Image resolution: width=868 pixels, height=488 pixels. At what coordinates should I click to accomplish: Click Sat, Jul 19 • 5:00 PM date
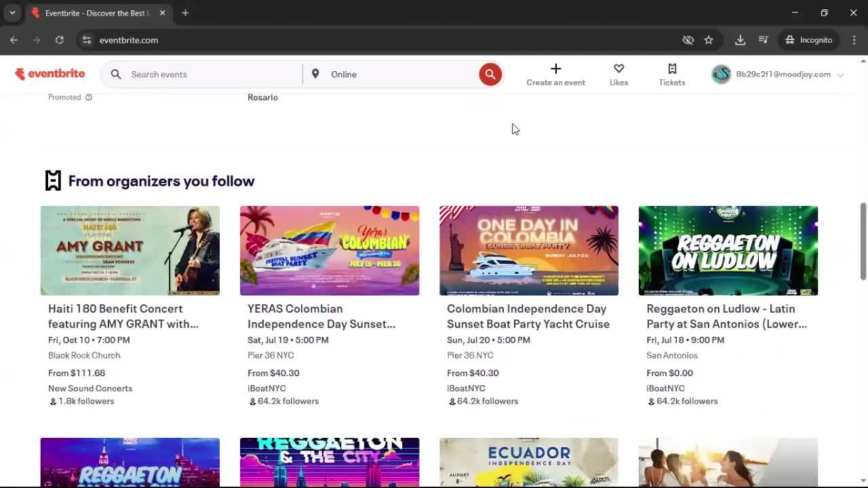pos(288,340)
